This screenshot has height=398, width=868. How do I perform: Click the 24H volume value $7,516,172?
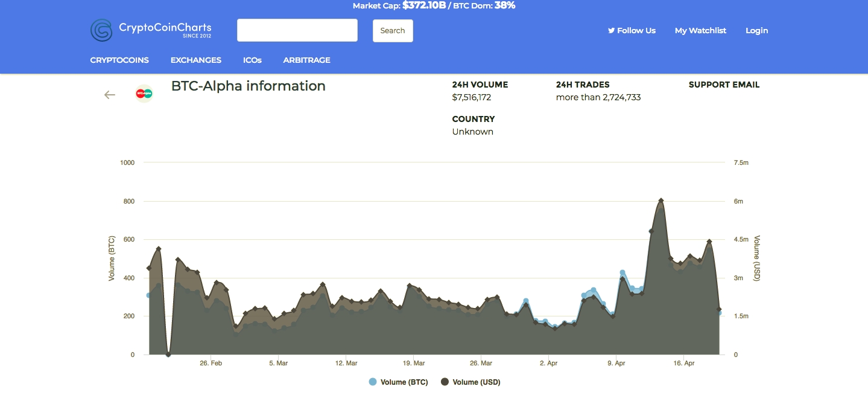coord(472,97)
